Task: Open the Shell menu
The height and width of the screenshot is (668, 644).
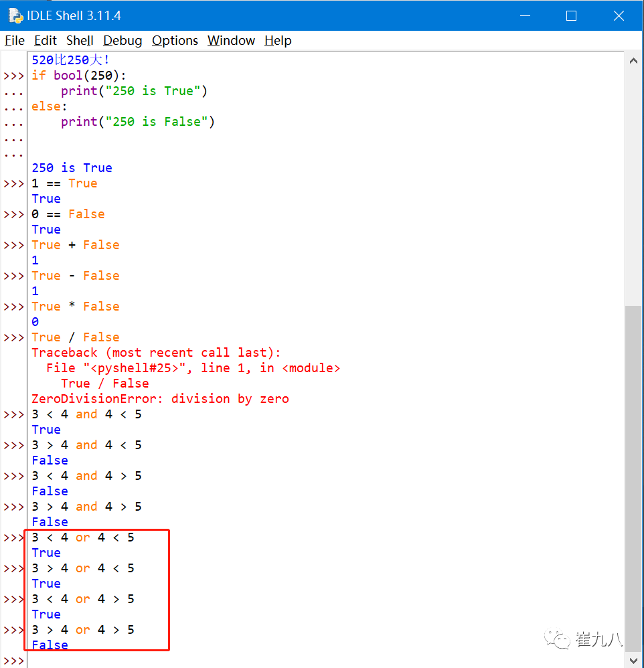Action: (80, 40)
